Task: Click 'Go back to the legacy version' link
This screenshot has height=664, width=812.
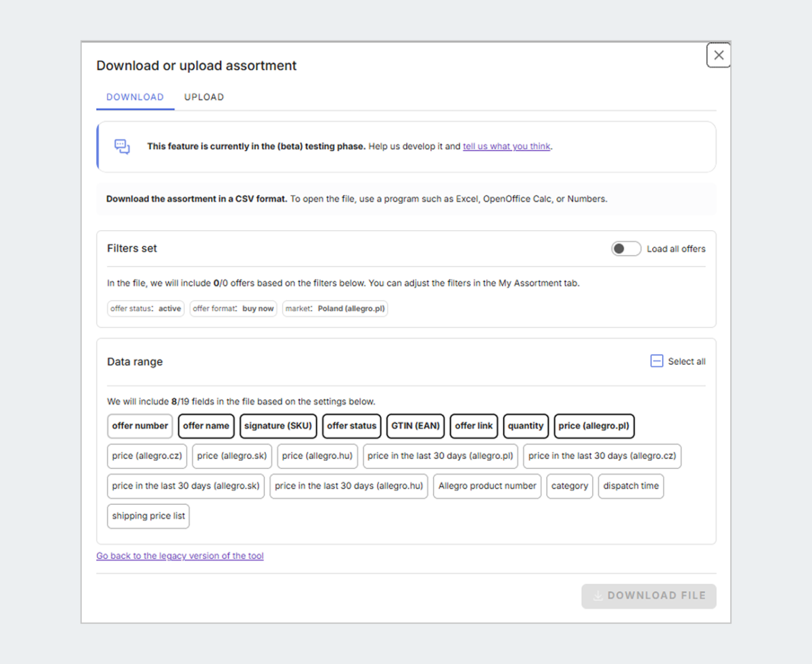Action: click(180, 556)
